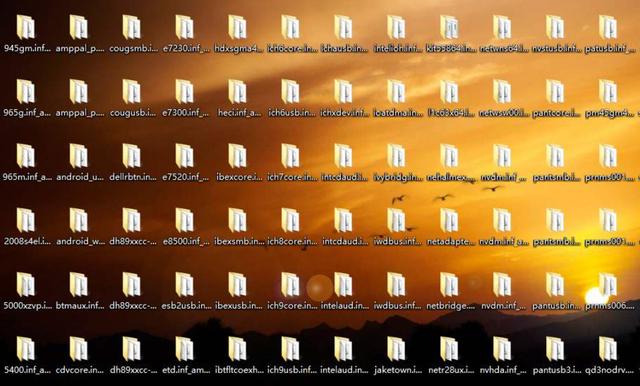Click the ich7core.in... folder icon
The height and width of the screenshot is (386, 640).
(290, 155)
